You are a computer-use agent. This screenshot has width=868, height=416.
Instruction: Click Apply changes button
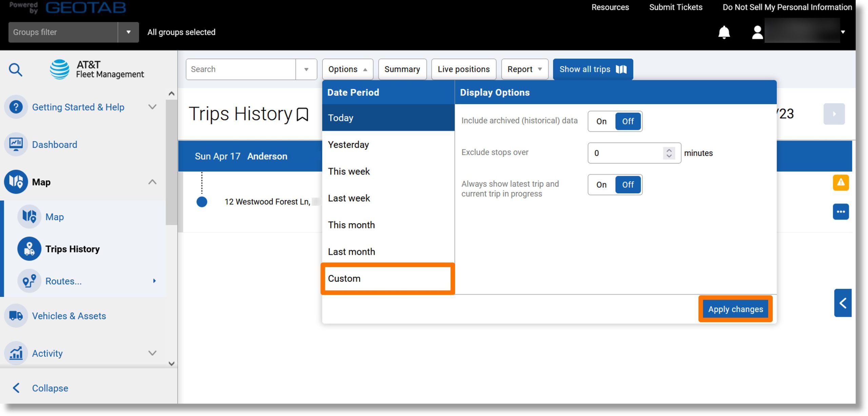(x=736, y=309)
